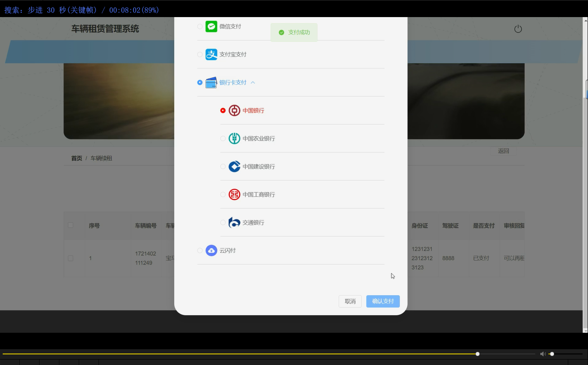The height and width of the screenshot is (365, 588).
Task: Select the 中国建设银行 radio button
Action: (x=223, y=166)
